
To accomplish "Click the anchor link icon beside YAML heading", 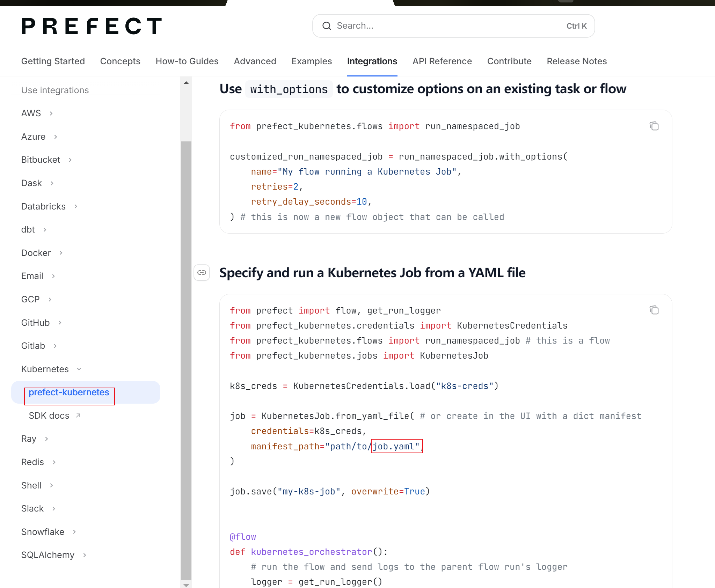I will tap(202, 272).
